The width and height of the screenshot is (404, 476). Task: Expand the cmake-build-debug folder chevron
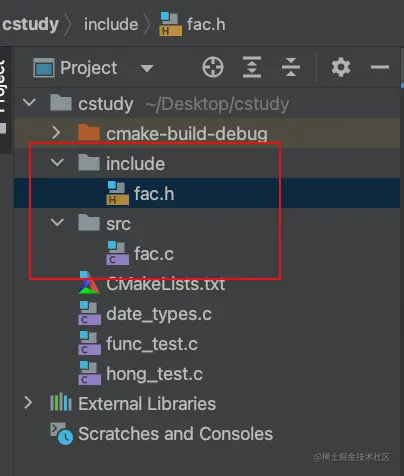(x=56, y=133)
